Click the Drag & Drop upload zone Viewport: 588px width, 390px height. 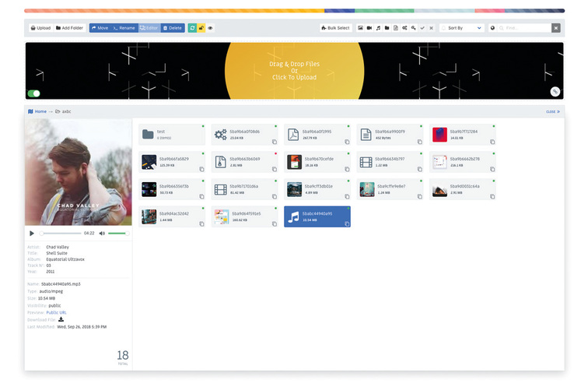click(x=294, y=71)
